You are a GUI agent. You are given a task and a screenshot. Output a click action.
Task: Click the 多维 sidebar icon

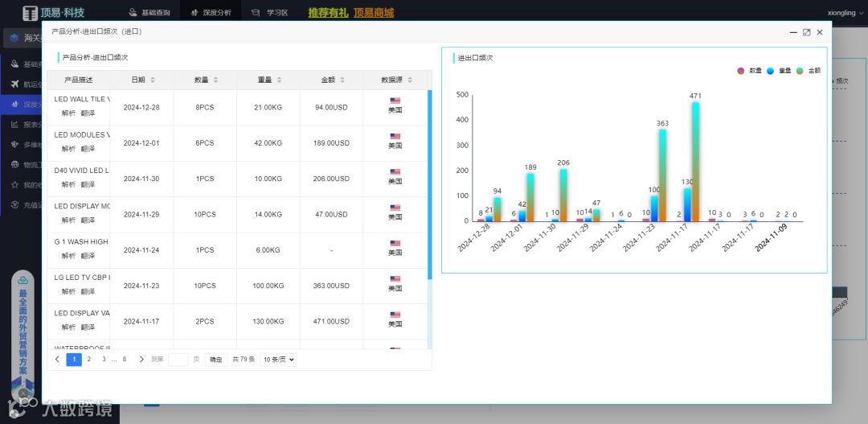pos(15,145)
